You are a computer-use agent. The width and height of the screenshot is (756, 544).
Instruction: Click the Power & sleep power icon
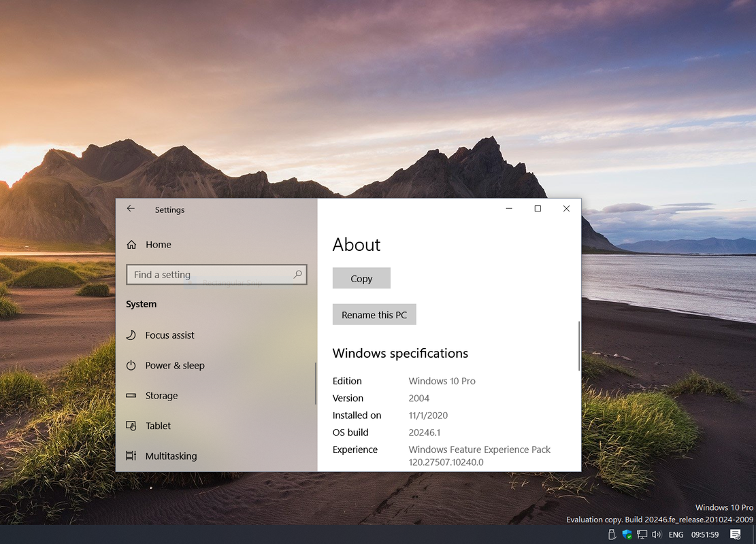coord(131,365)
